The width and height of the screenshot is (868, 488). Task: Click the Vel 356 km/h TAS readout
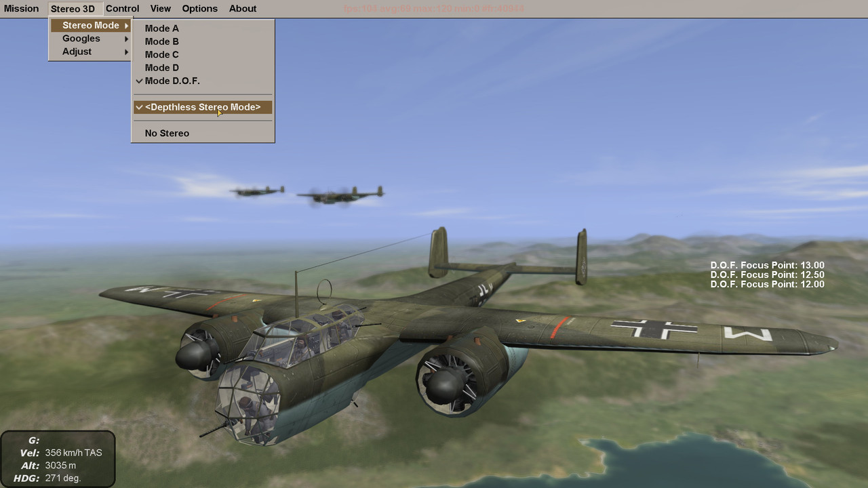(x=61, y=453)
